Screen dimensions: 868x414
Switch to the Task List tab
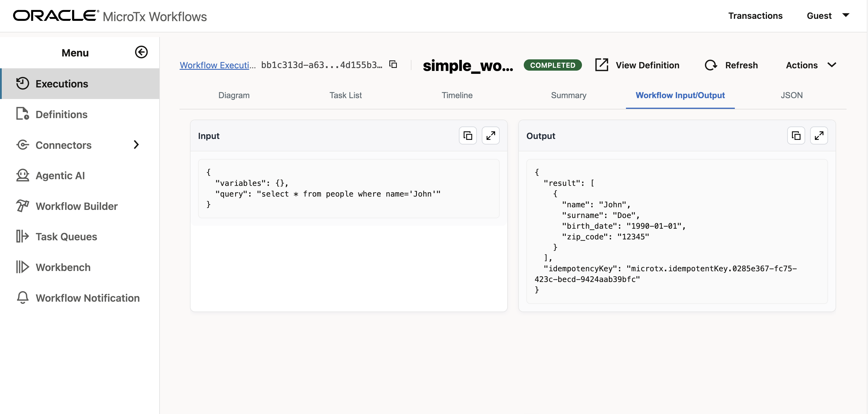345,95
